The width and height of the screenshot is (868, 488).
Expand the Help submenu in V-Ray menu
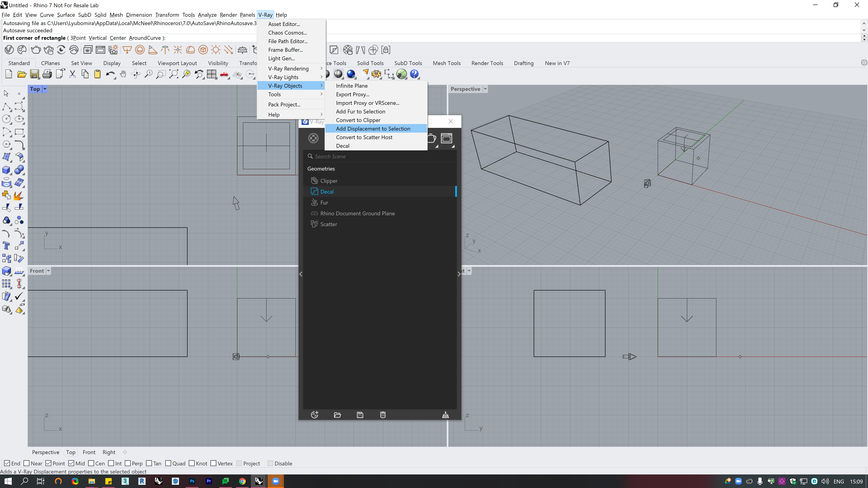tap(291, 115)
